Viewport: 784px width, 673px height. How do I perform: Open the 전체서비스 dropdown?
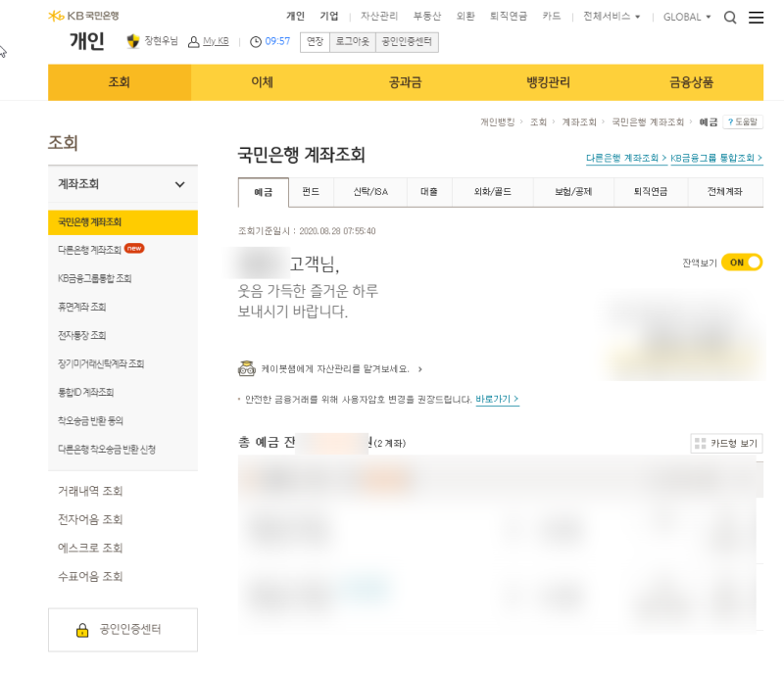click(611, 17)
